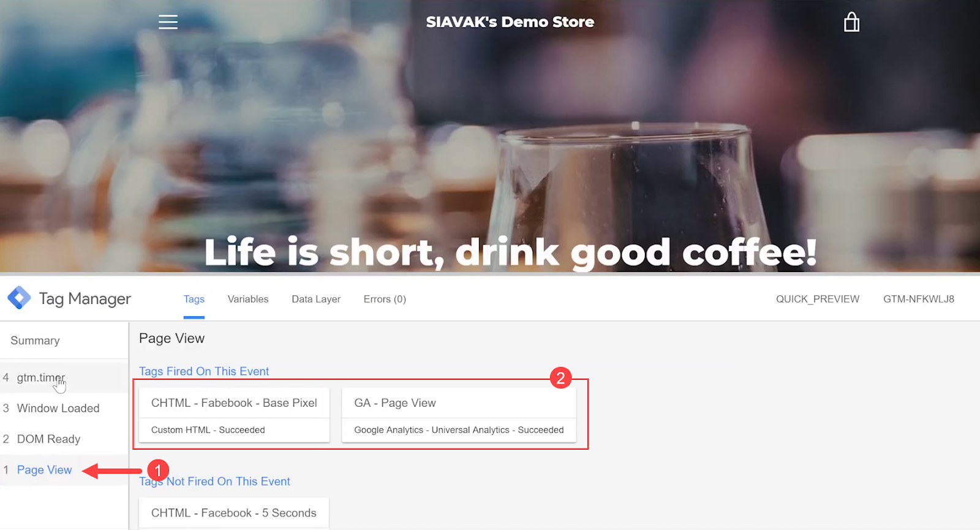Image resolution: width=980 pixels, height=530 pixels.
Task: Click the Page View panel heading
Action: [x=171, y=338]
